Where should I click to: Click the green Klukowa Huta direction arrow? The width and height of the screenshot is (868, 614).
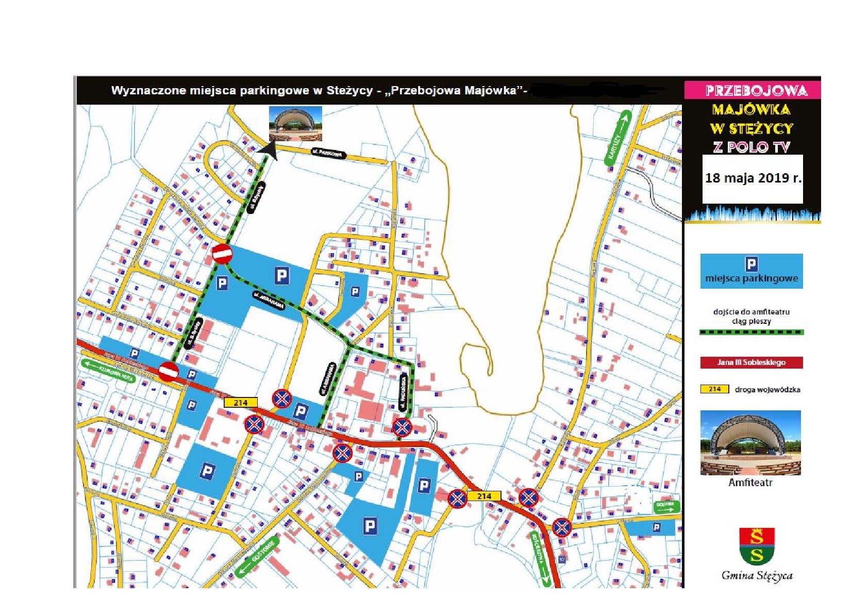coord(109,371)
